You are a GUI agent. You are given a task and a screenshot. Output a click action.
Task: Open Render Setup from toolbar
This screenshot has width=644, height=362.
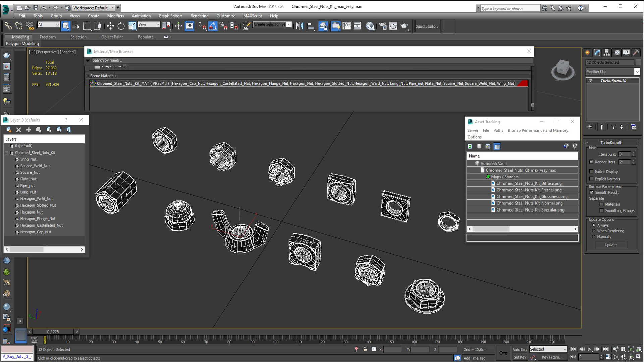382,26
